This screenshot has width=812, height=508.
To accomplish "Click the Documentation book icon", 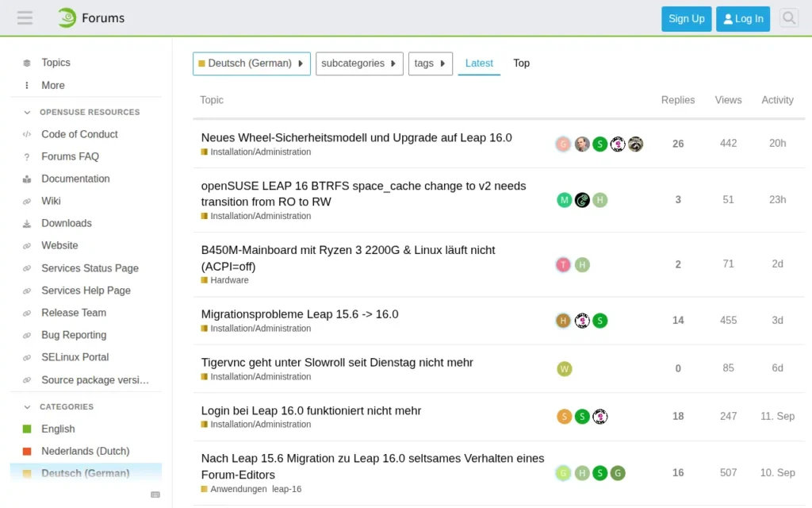I will (x=27, y=179).
